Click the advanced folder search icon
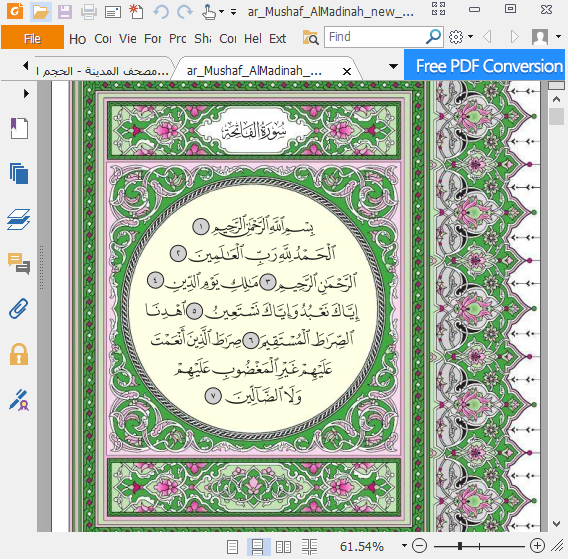568x559 pixels. pos(310,37)
